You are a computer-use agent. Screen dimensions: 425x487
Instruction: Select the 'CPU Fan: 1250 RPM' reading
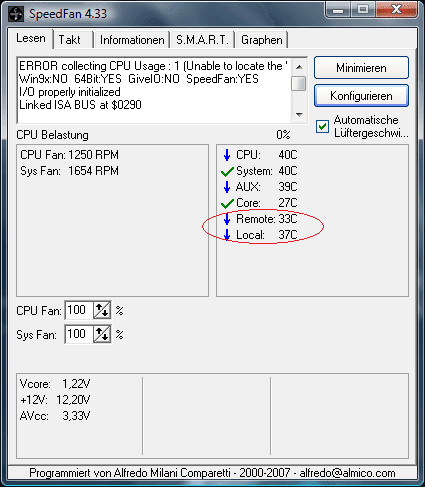[x=69, y=155]
